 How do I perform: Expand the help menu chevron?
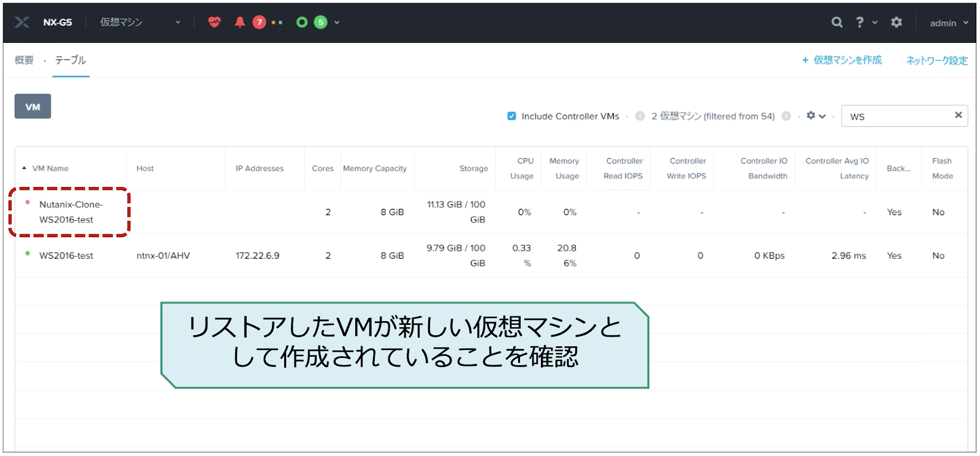(x=875, y=23)
